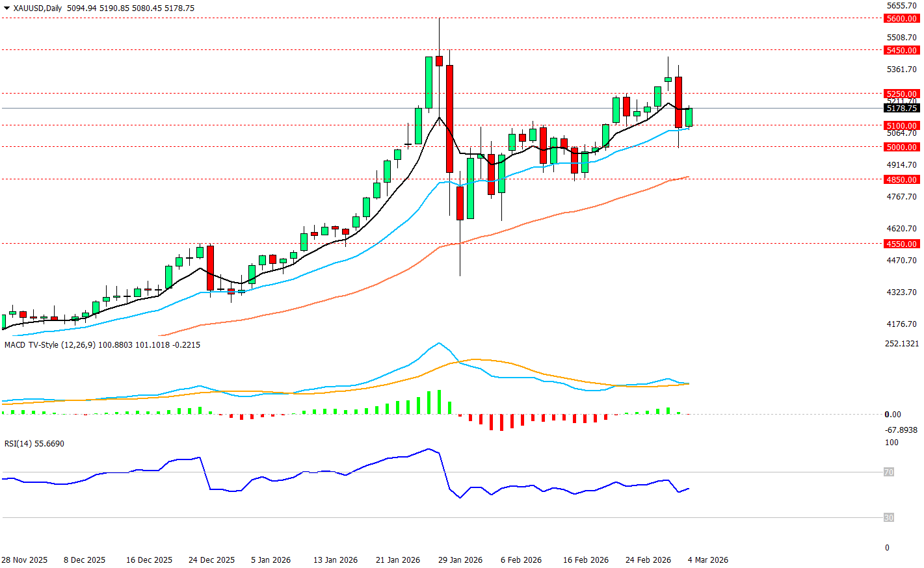Select the 5100.00 red price level label
924x568 pixels.
click(x=901, y=126)
